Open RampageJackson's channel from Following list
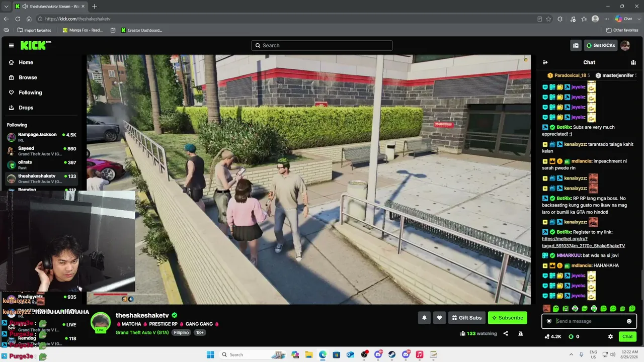 coord(41,137)
